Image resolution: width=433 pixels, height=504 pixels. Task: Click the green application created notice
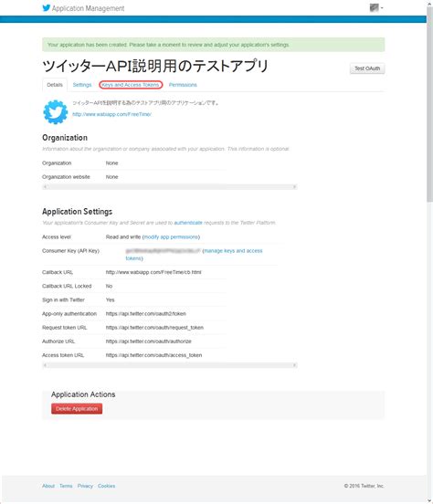pos(213,45)
